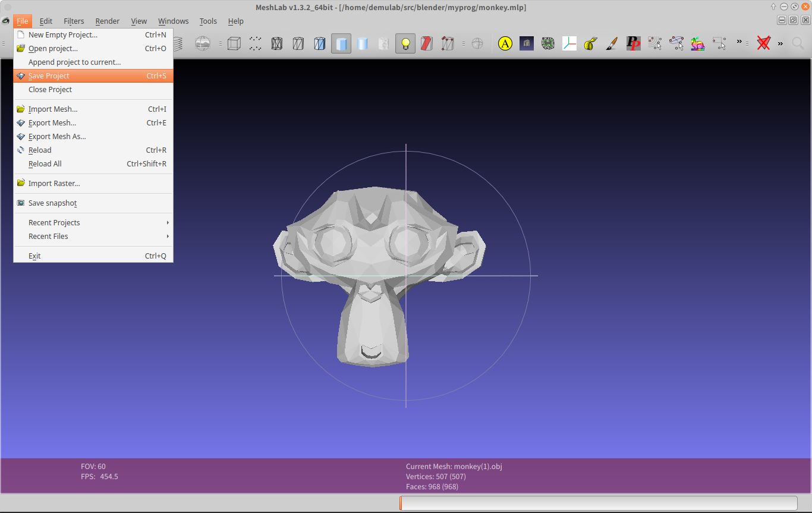The height and width of the screenshot is (513, 812).
Task: Expand the Recent Projects submenu
Action: point(93,222)
